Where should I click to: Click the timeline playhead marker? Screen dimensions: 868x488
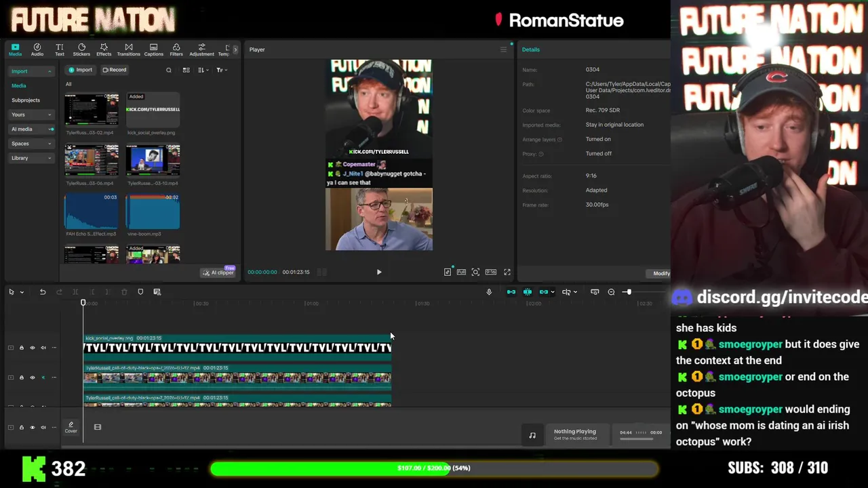point(83,303)
